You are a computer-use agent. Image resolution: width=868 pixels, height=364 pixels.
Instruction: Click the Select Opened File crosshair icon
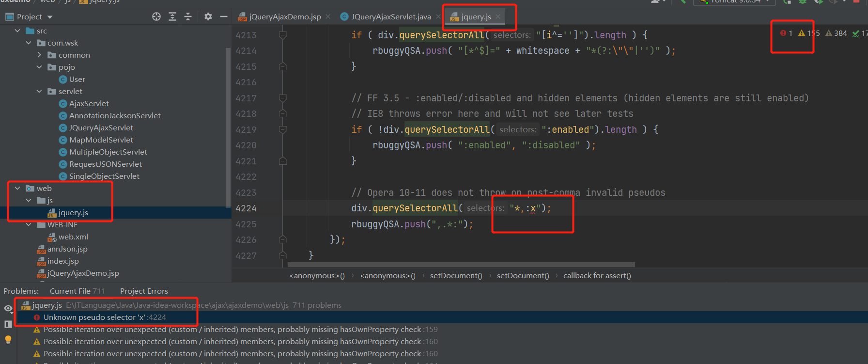click(156, 16)
